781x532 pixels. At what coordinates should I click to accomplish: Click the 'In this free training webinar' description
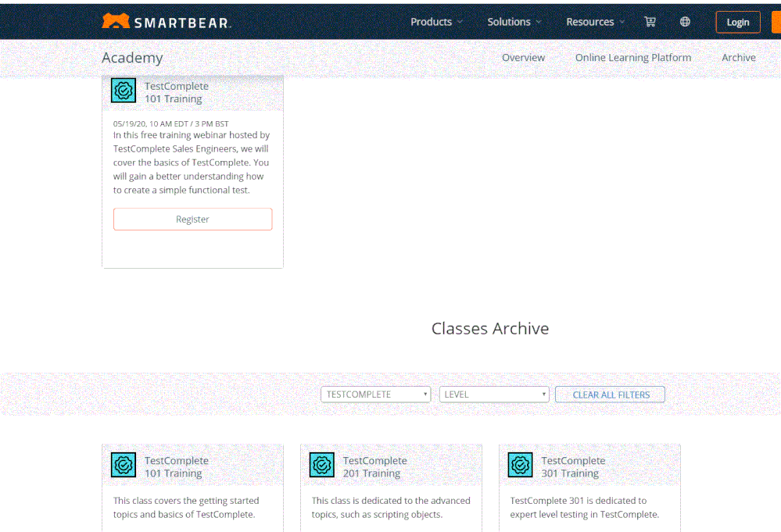coord(192,162)
